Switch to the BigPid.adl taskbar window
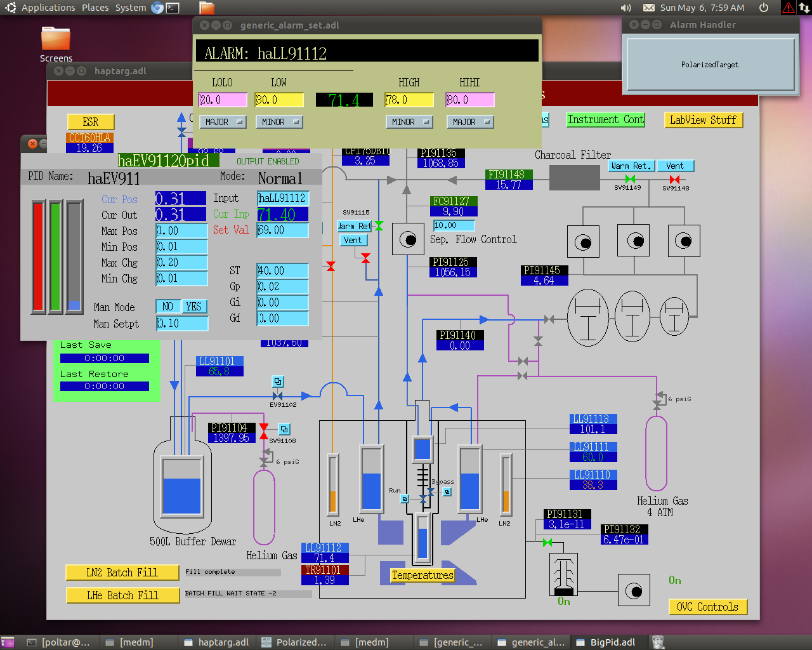This screenshot has height=650, width=812. point(606,642)
